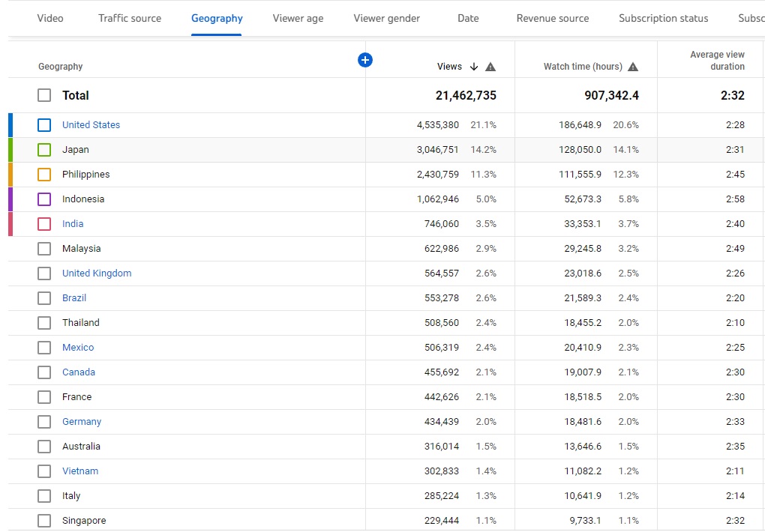Viewport: 765px width, 532px height.
Task: Open the Germany country link
Action: point(82,422)
